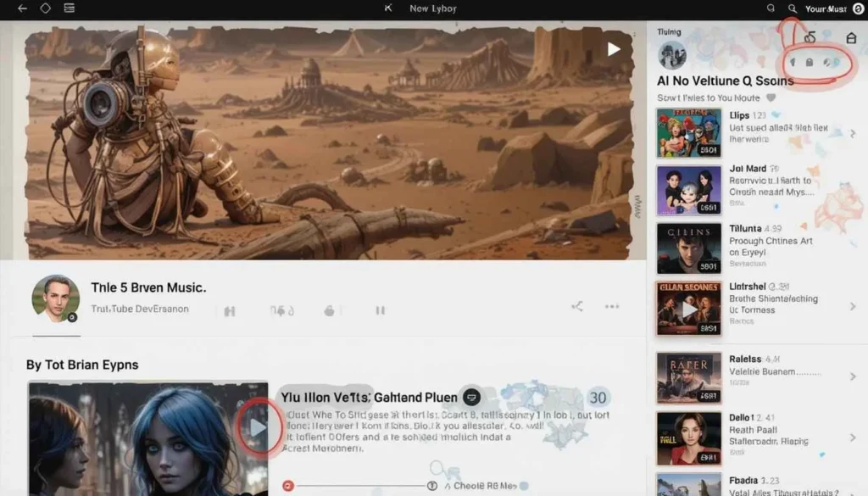Expand the 'Dello1' row chevron

(x=853, y=437)
